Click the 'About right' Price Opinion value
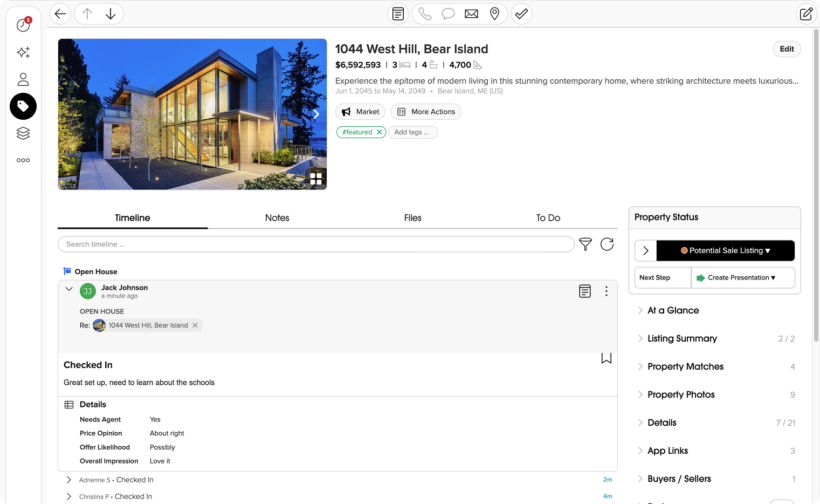The image size is (820, 504). coord(167,433)
